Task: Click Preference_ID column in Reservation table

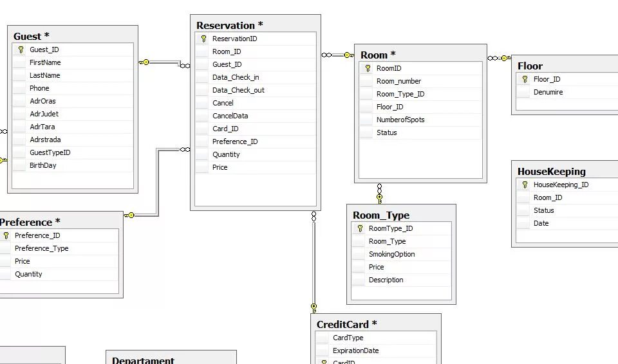Action: click(256, 142)
